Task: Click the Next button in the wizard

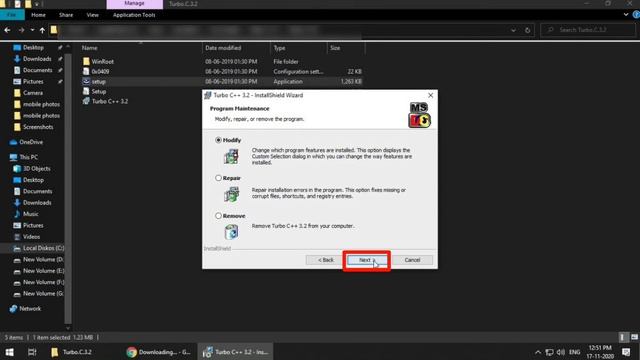Action: 367,260
